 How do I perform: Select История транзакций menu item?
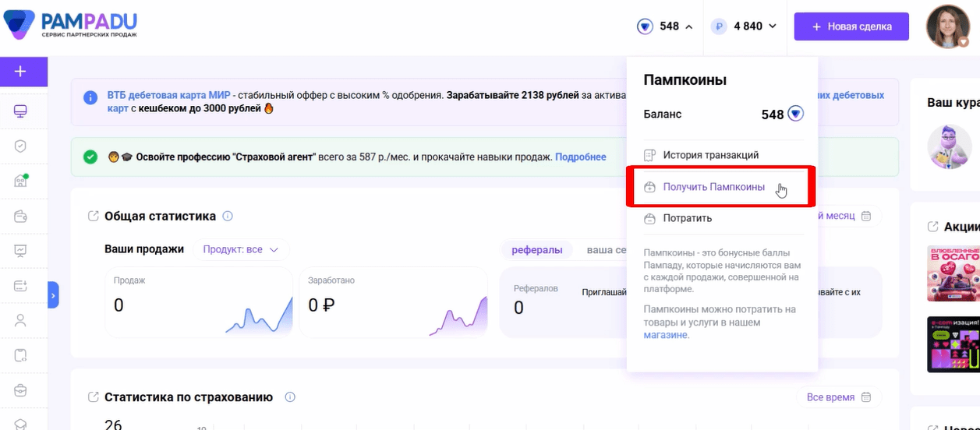pyautogui.click(x=710, y=155)
